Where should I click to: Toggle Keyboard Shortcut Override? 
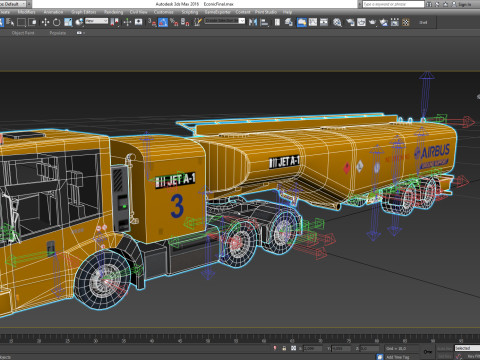[138, 22]
